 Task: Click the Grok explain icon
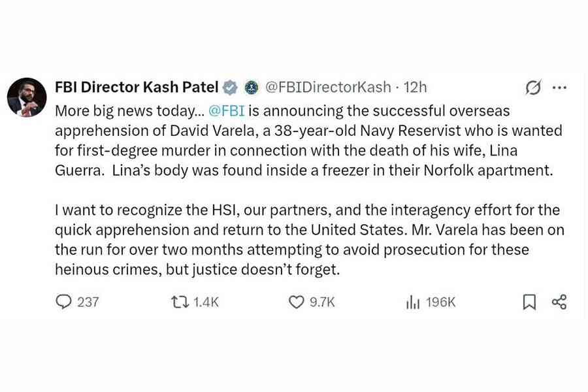[533, 88]
